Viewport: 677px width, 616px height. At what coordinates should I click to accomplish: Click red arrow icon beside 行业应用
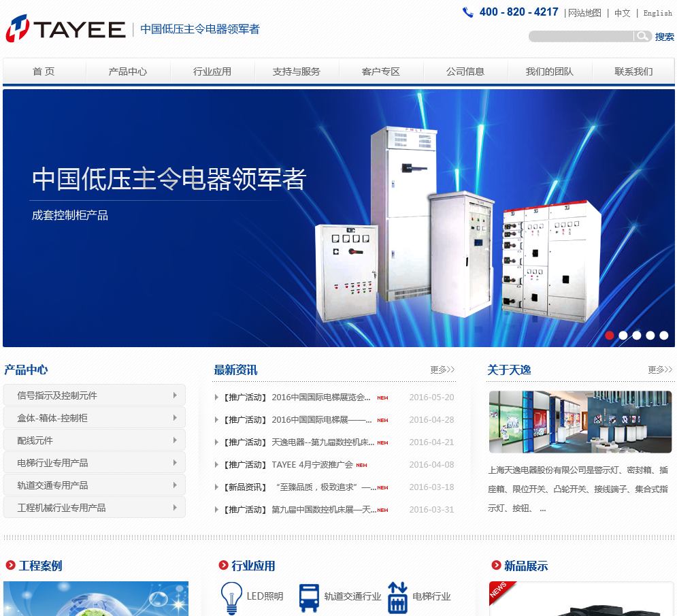[223, 565]
